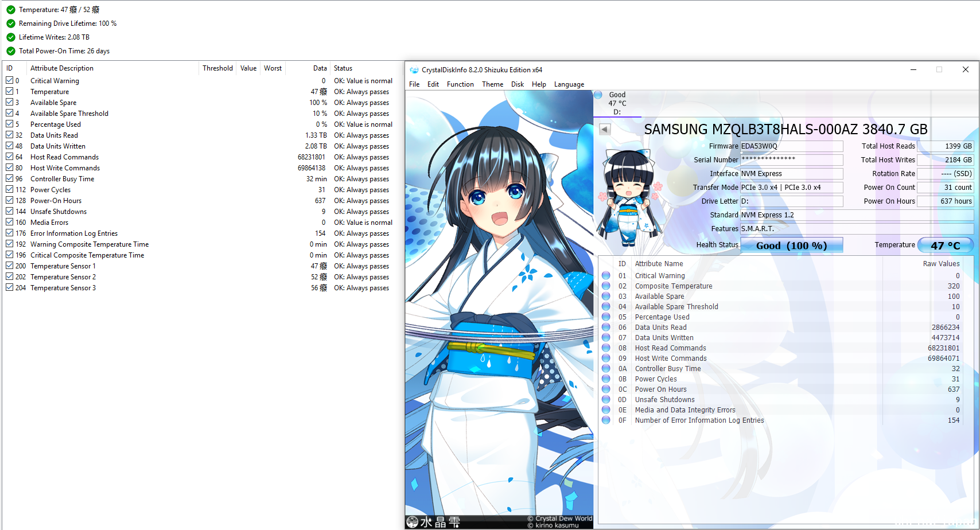Click the Data column header
This screenshot has height=530, width=980.
320,68
